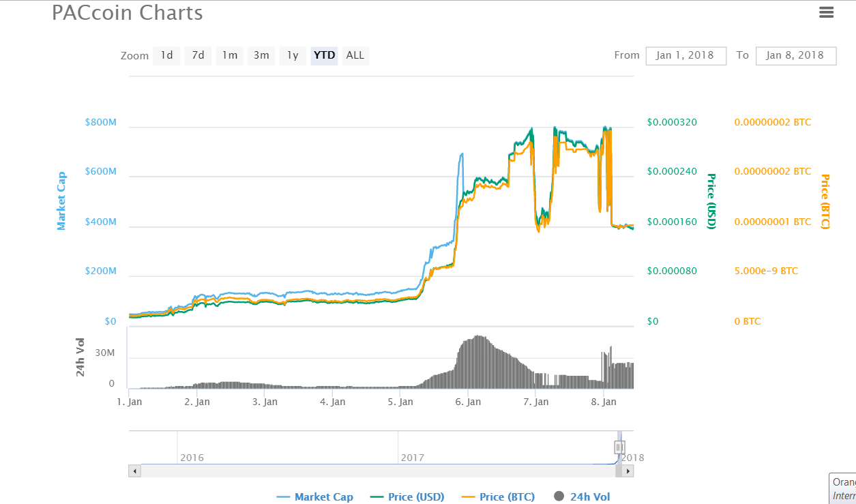Screen dimensions: 856x504
Task: Set zoom to 7d
Action: (198, 55)
